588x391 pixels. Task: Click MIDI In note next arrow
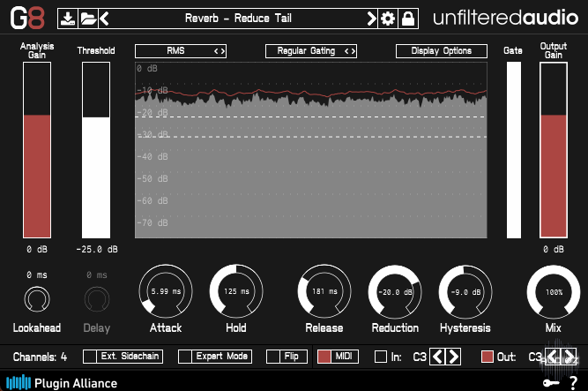coord(453,357)
